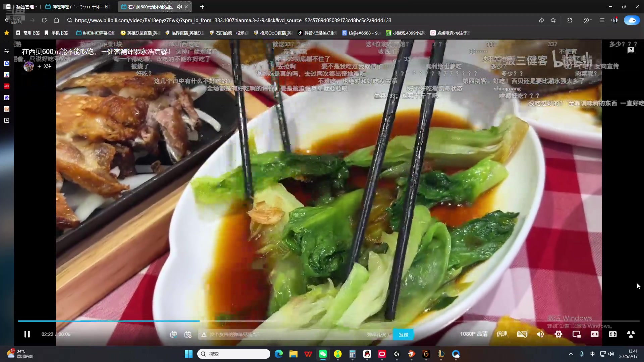This screenshot has width=644, height=362.
Task: Open danmaku text style options
Action: [204, 335]
